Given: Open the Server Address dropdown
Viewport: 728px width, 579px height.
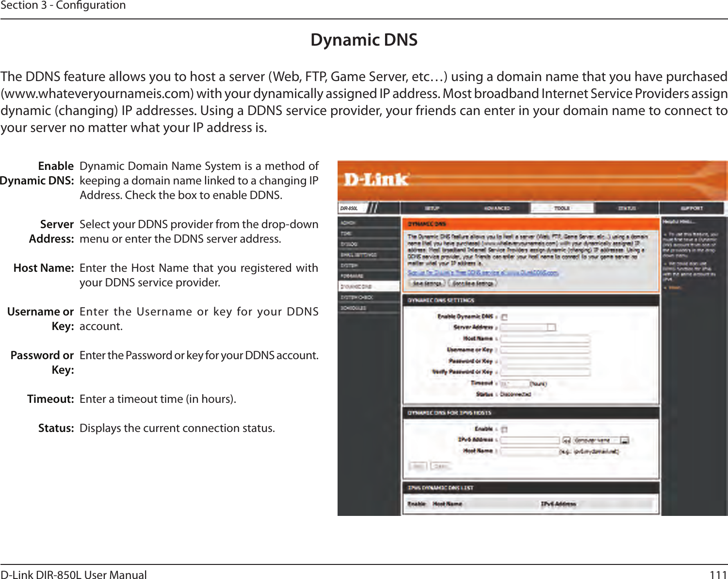Looking at the screenshot, I should pos(528,328).
